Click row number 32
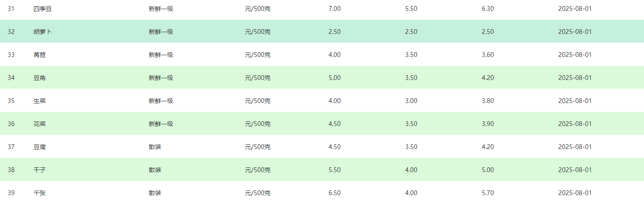 coord(11,32)
